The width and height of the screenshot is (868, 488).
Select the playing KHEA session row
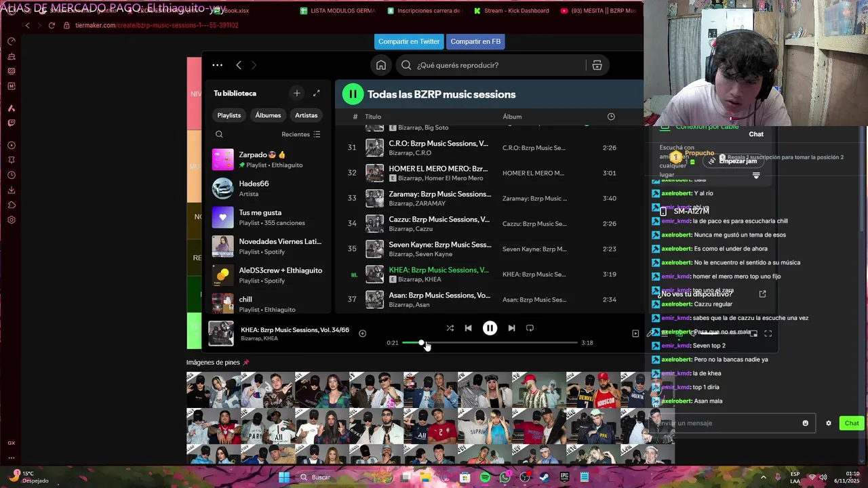click(x=489, y=274)
